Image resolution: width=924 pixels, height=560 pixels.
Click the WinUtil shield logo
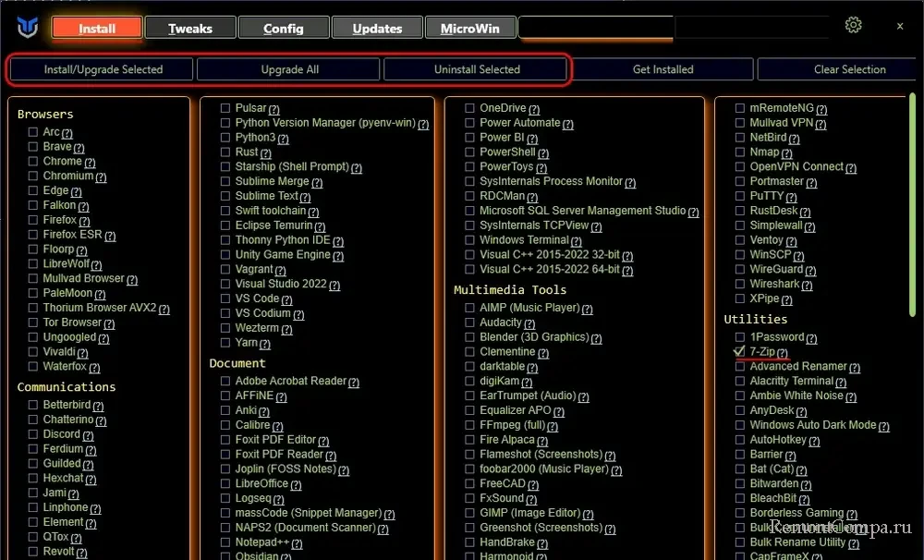click(x=27, y=28)
